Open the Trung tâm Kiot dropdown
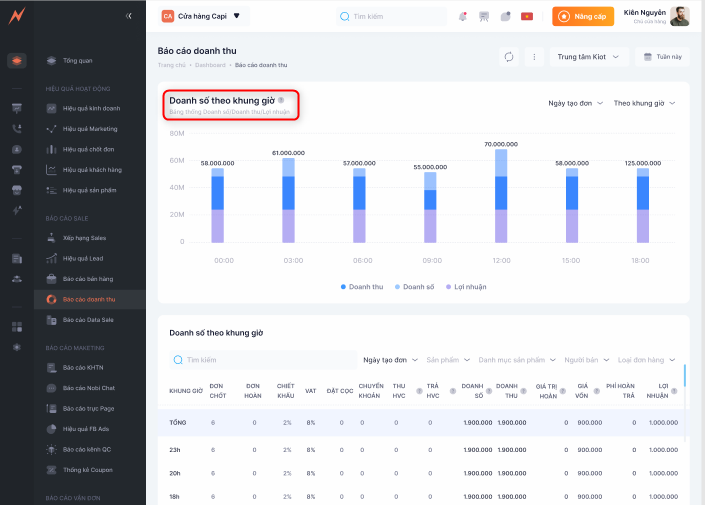This screenshot has width=705, height=505. point(588,57)
